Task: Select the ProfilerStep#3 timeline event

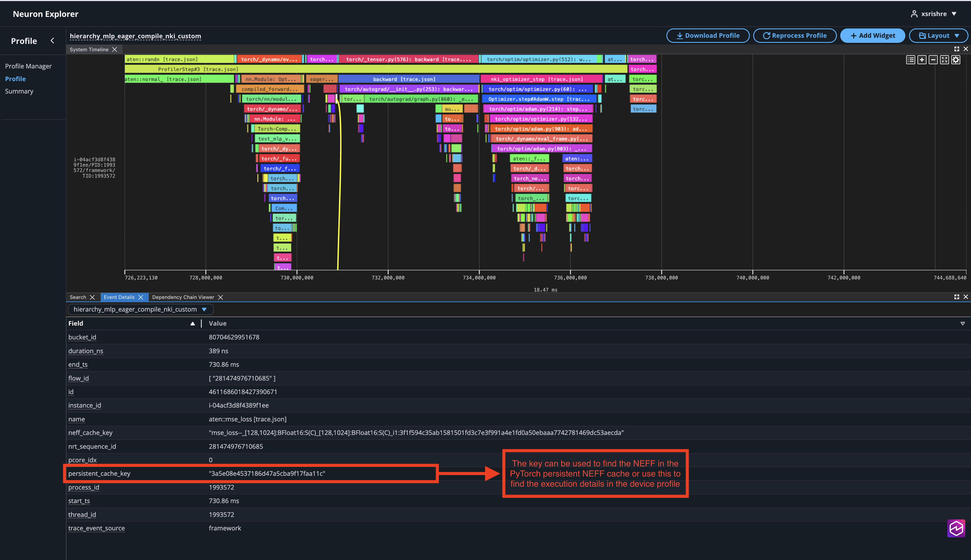Action: pos(376,69)
